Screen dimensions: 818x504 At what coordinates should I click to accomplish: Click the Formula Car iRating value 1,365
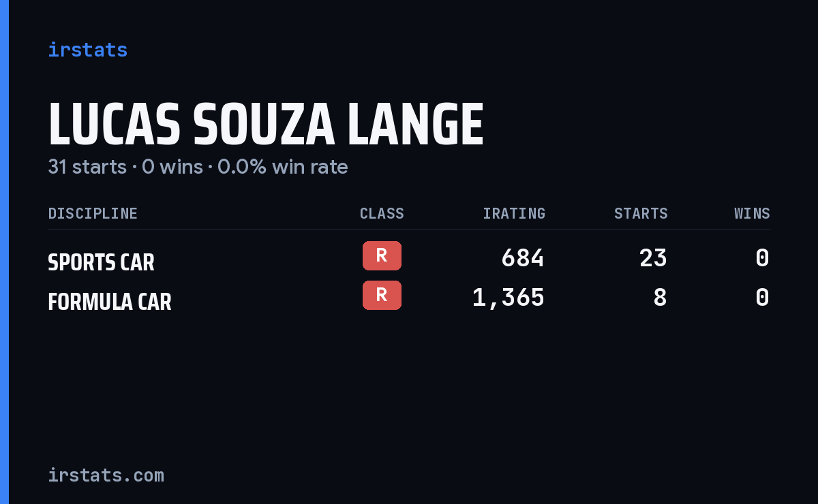tap(509, 298)
